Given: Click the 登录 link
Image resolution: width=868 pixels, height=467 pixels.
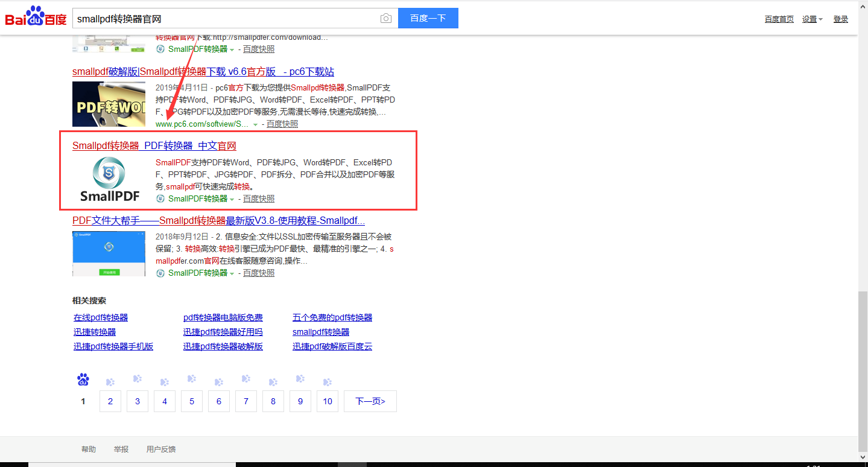Looking at the screenshot, I should 841,19.
